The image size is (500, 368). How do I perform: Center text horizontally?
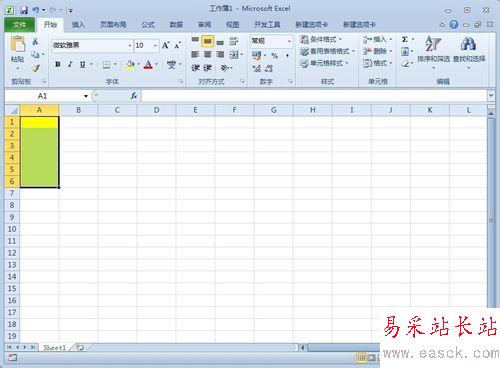coord(207,54)
